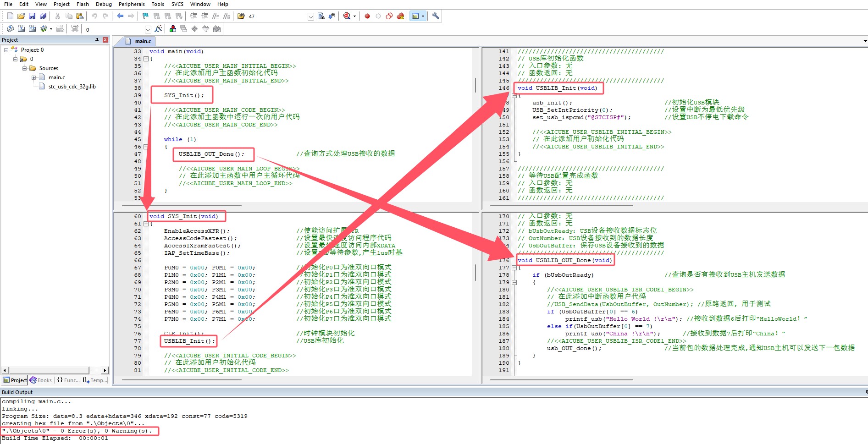Screen dimensions: 868x444
Task: Click the Project panel right scroll arrow
Action: 105,370
